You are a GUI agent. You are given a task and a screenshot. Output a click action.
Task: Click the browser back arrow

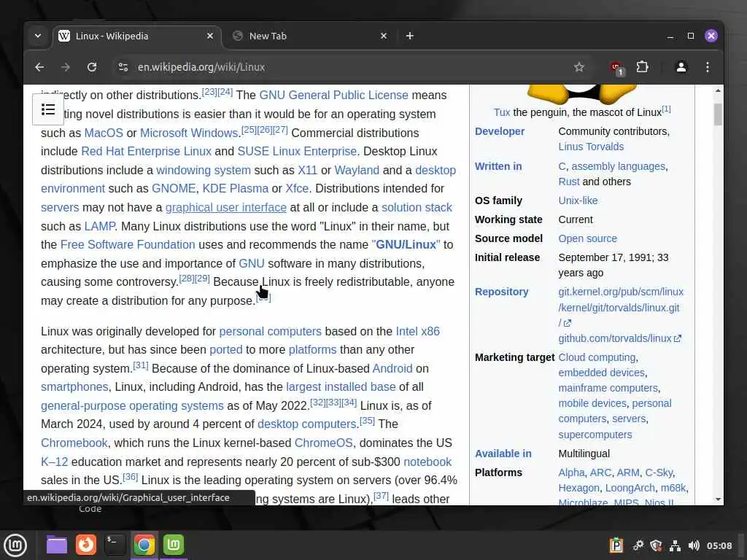point(39,67)
